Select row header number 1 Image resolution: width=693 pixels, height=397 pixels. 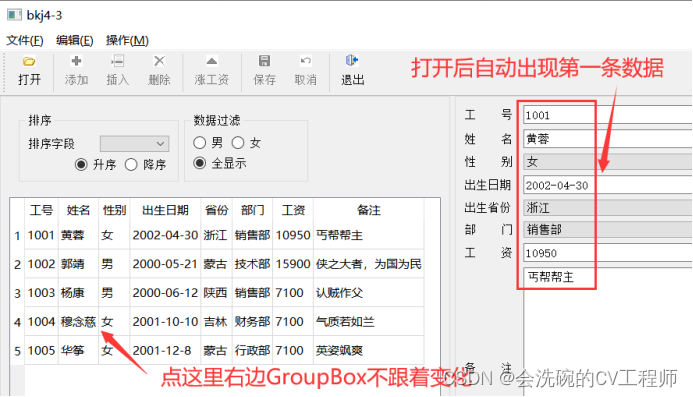(17, 235)
